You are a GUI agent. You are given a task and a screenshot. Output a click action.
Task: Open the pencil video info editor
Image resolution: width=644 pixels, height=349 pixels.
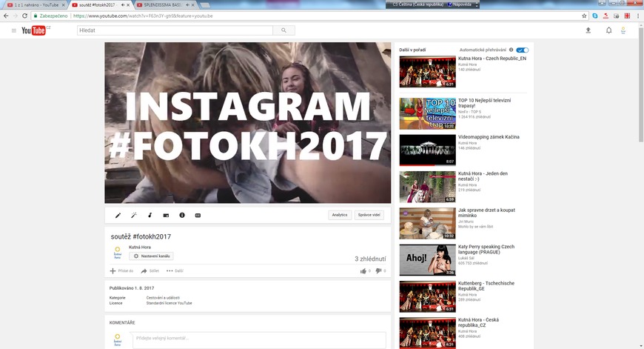pyautogui.click(x=118, y=215)
